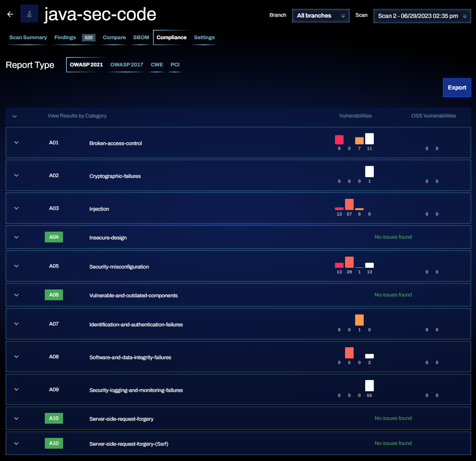Select the Compliance tab
This screenshot has height=461, width=476.
coord(172,37)
